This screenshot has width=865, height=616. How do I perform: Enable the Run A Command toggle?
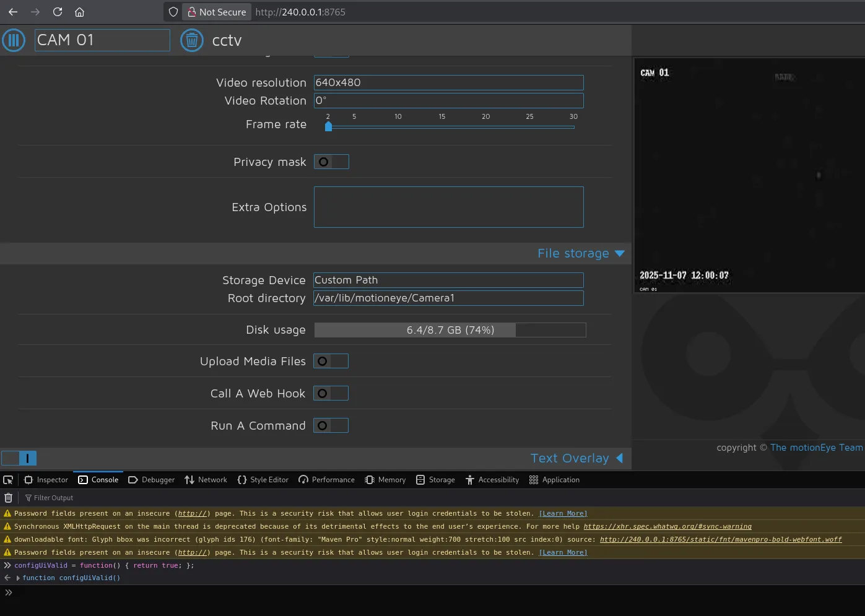[x=331, y=425]
